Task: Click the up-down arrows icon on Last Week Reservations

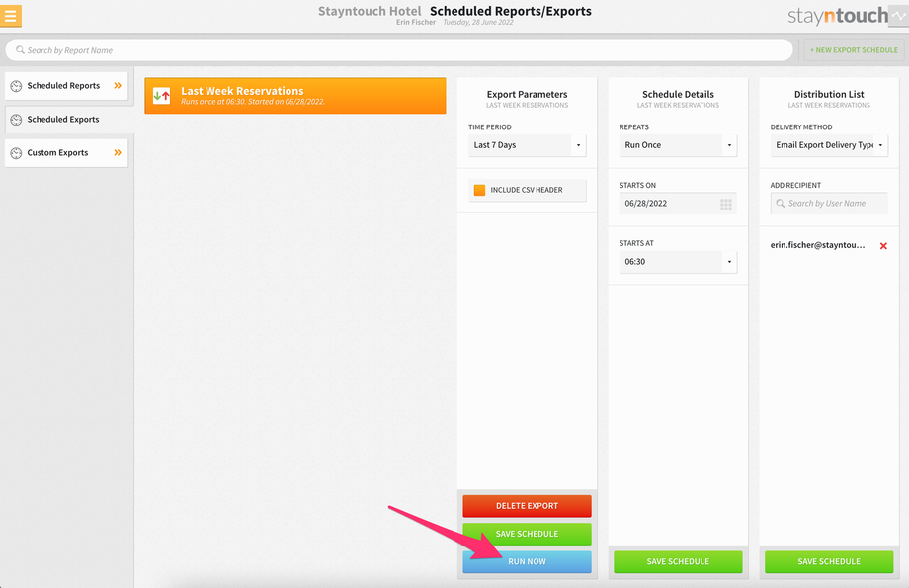Action: (x=162, y=96)
